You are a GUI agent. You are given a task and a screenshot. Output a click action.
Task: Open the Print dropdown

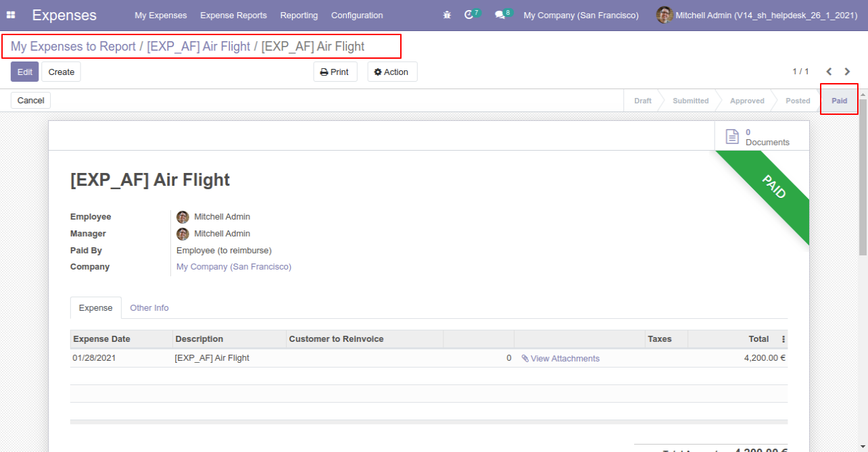(x=335, y=72)
